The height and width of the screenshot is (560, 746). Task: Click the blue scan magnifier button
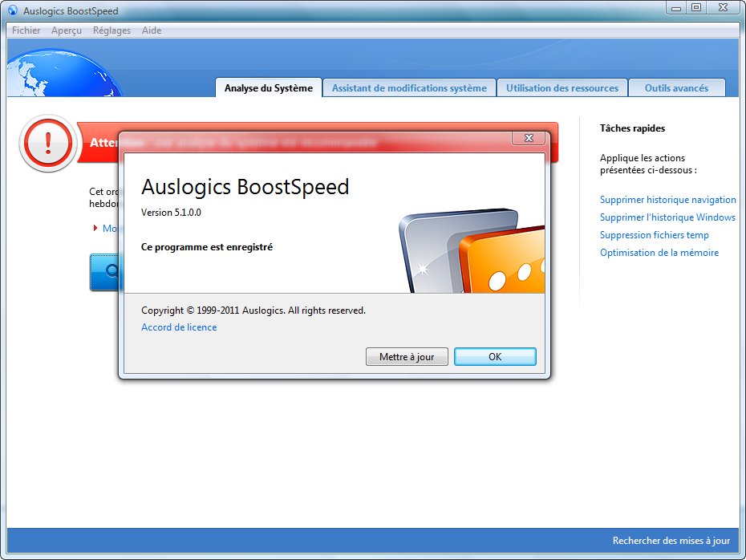click(x=104, y=272)
